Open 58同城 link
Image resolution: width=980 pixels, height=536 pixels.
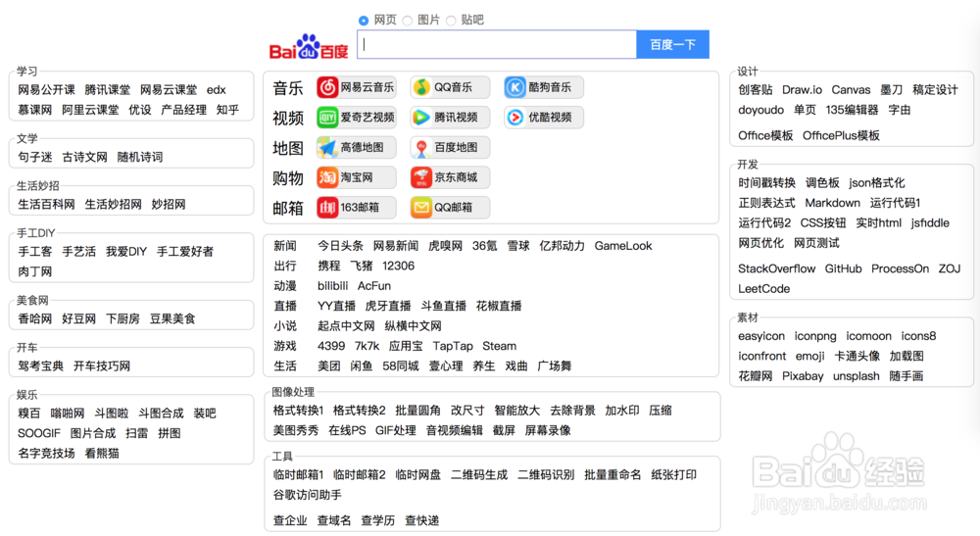coord(401,366)
